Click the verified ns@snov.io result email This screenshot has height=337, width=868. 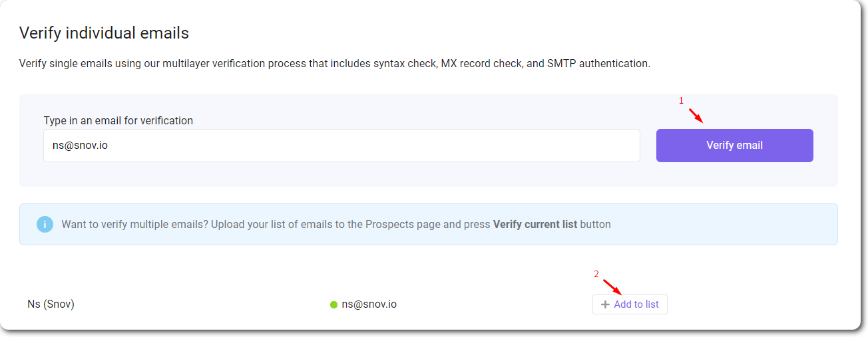coord(369,304)
